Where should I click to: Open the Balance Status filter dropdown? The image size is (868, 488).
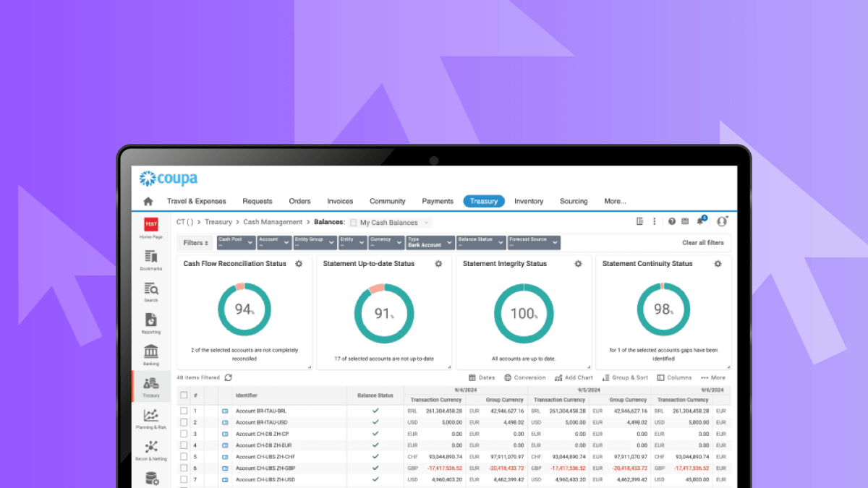(480, 242)
